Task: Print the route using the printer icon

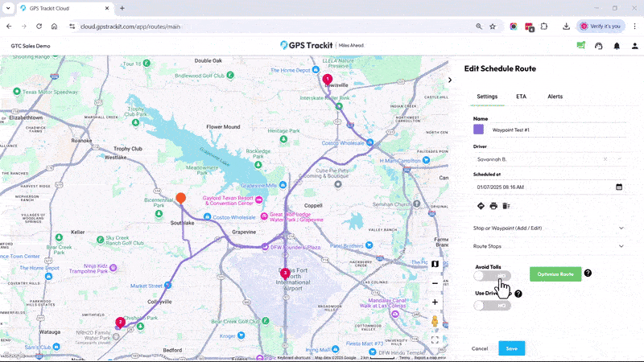Action: coord(493,206)
